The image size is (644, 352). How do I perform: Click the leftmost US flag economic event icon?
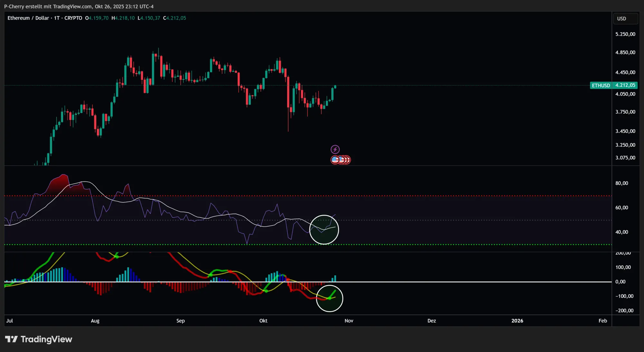point(335,160)
